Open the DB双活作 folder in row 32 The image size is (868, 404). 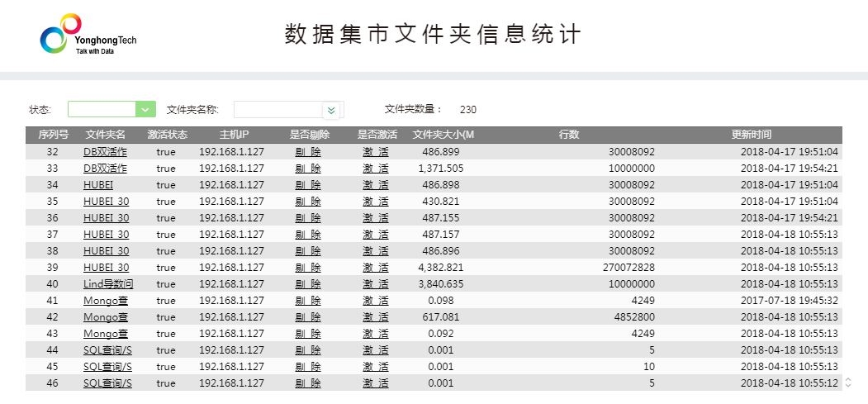(105, 152)
